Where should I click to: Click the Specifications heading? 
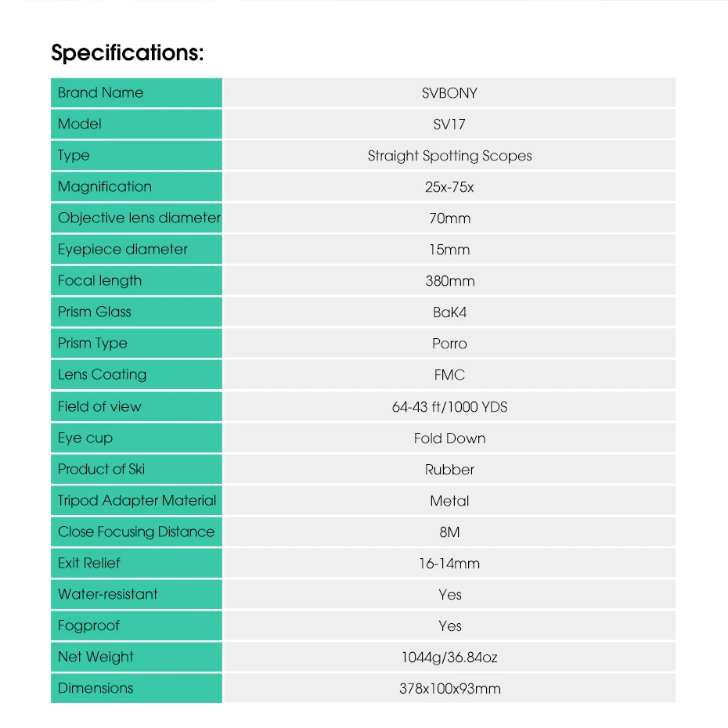click(128, 53)
